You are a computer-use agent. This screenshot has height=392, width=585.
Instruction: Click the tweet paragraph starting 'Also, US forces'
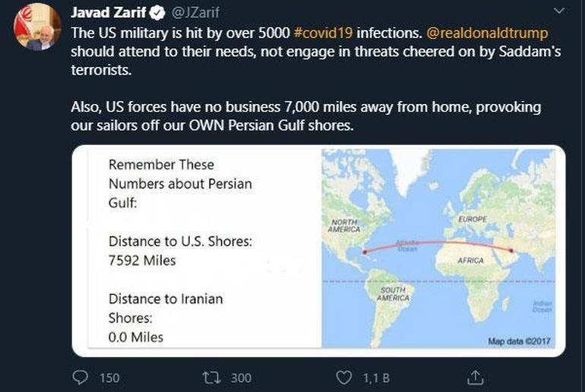pos(305,116)
